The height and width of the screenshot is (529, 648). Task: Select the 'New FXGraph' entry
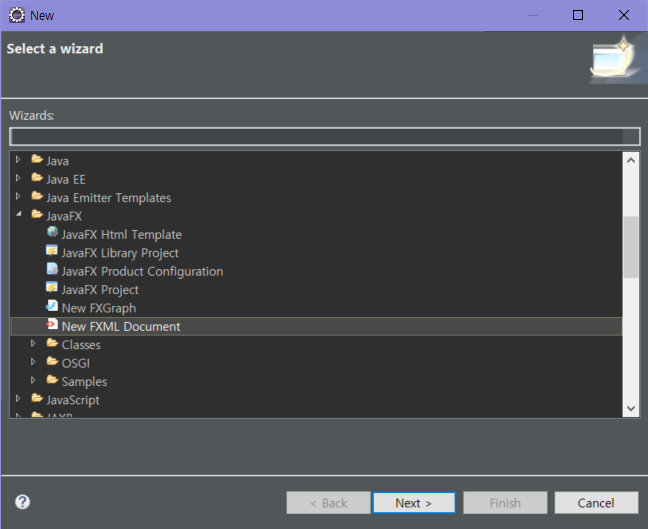click(99, 308)
